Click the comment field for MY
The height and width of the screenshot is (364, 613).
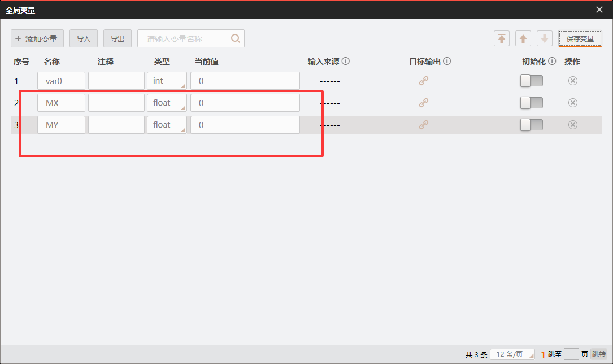pos(116,125)
